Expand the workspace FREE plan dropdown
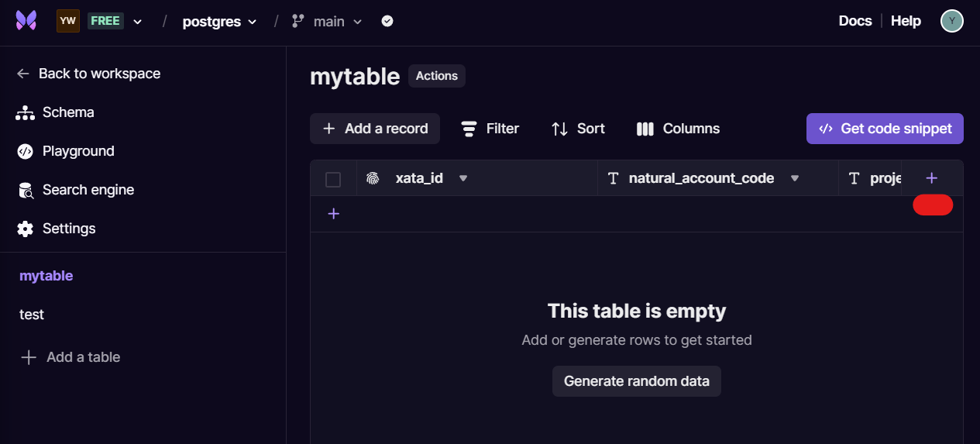The image size is (980, 444). [137, 22]
